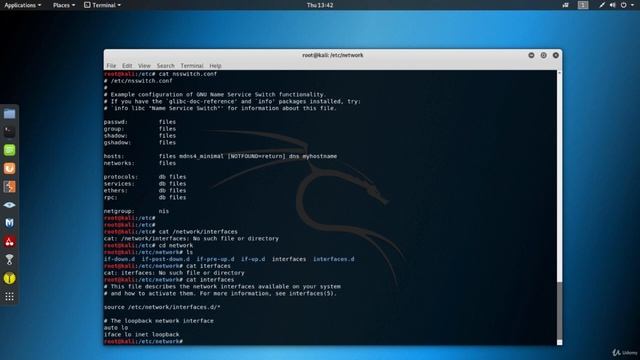
Task: Launch the eye-shaped icon in the dock
Action: 9,205
